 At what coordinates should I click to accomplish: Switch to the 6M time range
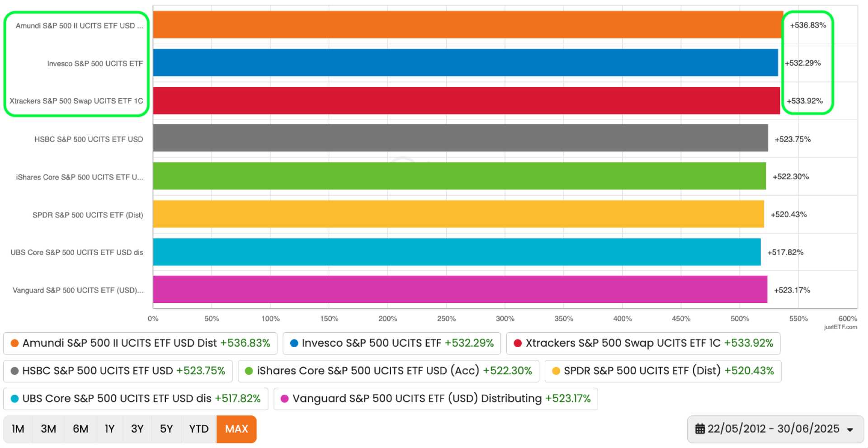(80, 429)
